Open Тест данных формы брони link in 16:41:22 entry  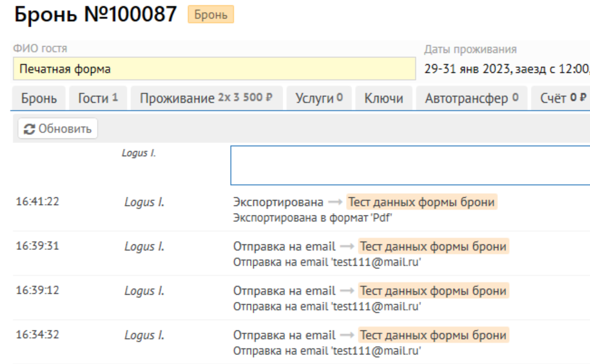pos(422,202)
